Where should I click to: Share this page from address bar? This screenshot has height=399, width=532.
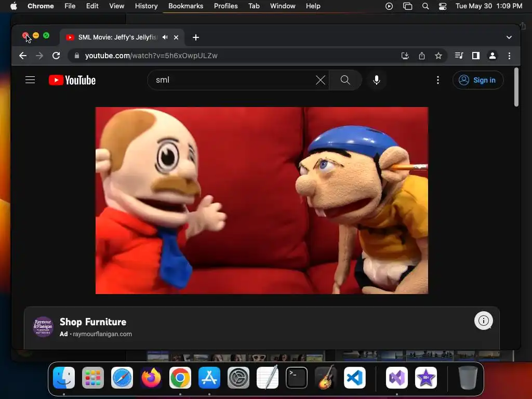click(x=421, y=56)
